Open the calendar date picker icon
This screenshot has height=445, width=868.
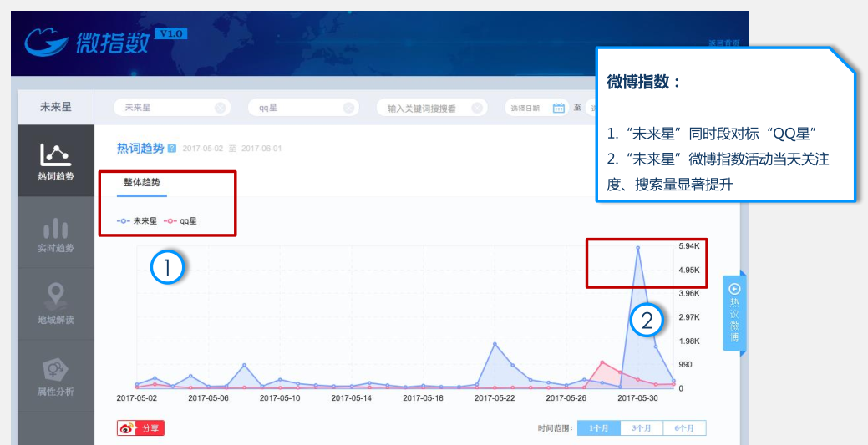click(x=559, y=108)
